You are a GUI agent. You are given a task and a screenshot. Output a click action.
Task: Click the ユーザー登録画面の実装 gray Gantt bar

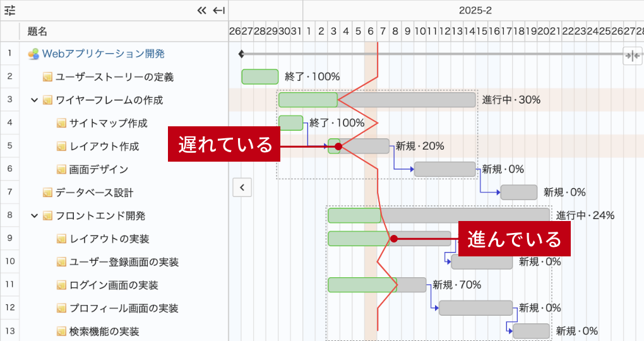tap(482, 263)
